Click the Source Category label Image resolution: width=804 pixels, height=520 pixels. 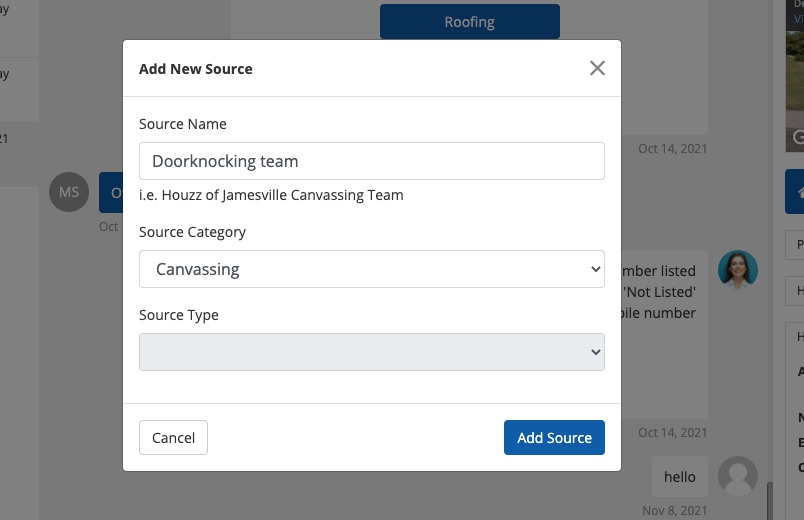192,232
